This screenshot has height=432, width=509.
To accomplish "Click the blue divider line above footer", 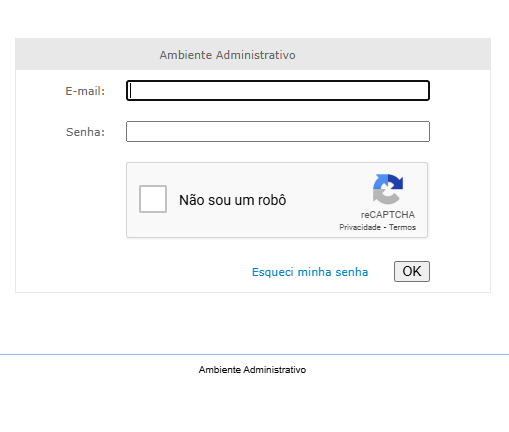I will [254, 354].
